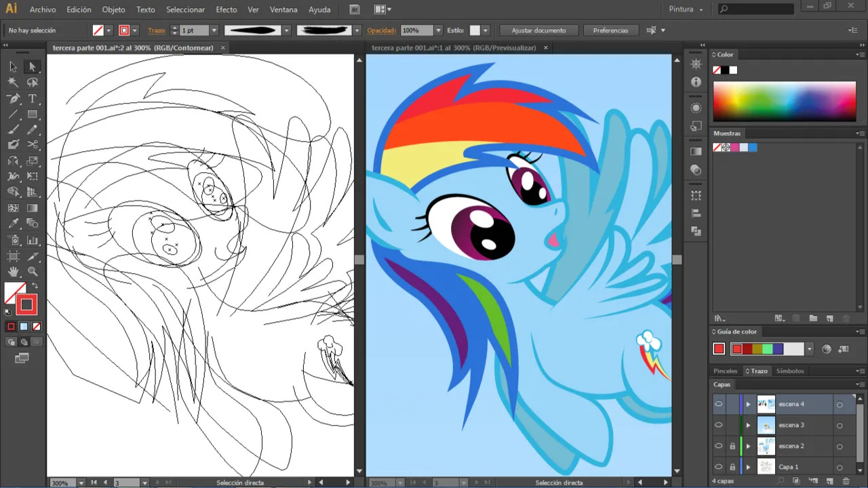Select the Free Transform tool
The image size is (868, 488).
coord(32,176)
